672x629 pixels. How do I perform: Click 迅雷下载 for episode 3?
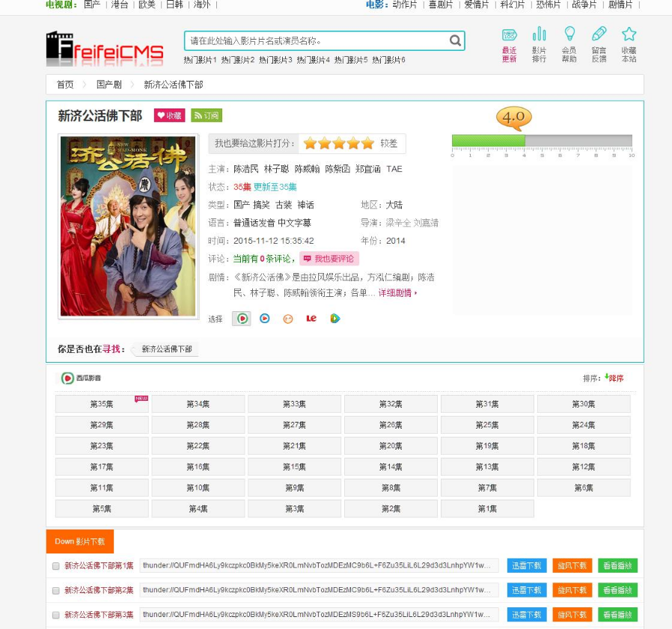(x=527, y=615)
